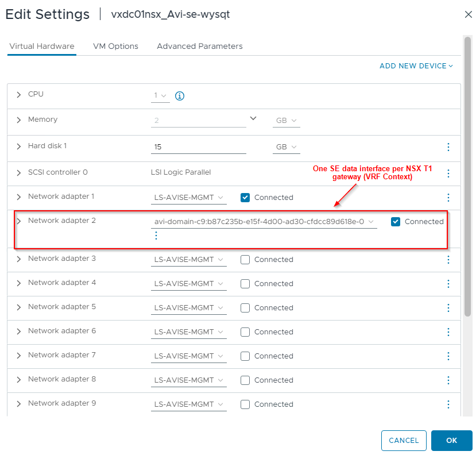The width and height of the screenshot is (476, 455).
Task: Uncheck Connected for Network adapter 1
Action: [245, 198]
